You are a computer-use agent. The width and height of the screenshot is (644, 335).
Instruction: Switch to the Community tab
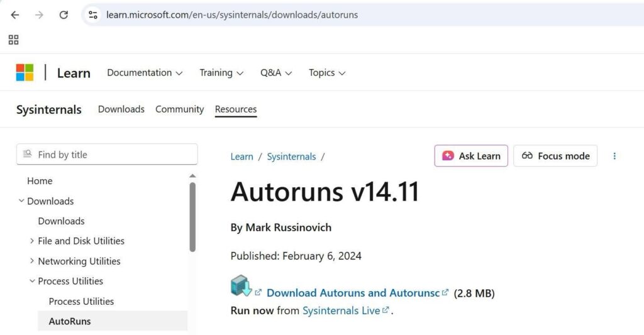tap(179, 109)
